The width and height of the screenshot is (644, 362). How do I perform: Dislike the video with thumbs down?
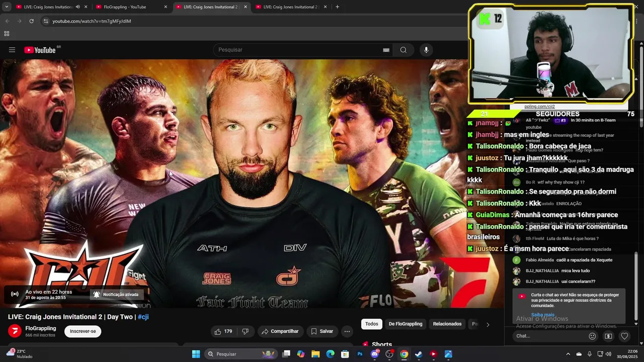pyautogui.click(x=246, y=331)
